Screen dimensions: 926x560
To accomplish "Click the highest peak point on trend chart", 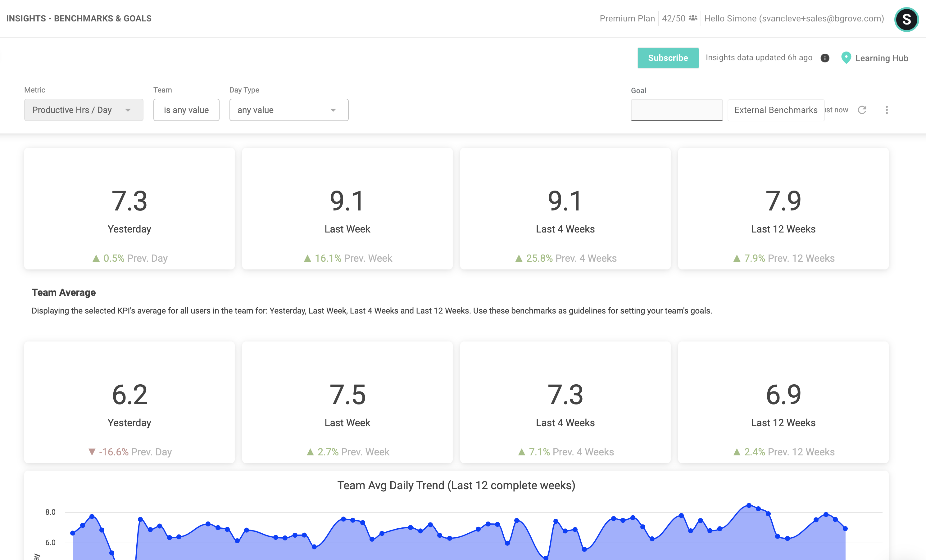I will (749, 505).
